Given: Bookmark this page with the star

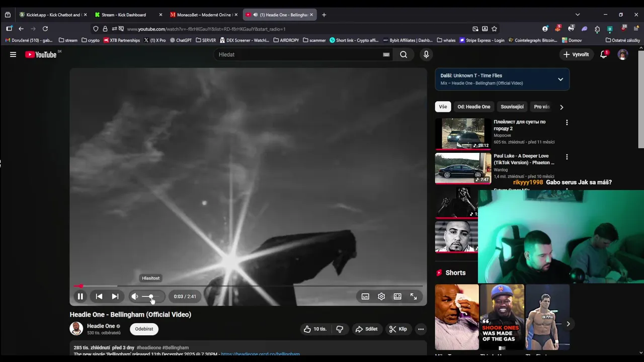Looking at the screenshot, I should click(x=494, y=29).
